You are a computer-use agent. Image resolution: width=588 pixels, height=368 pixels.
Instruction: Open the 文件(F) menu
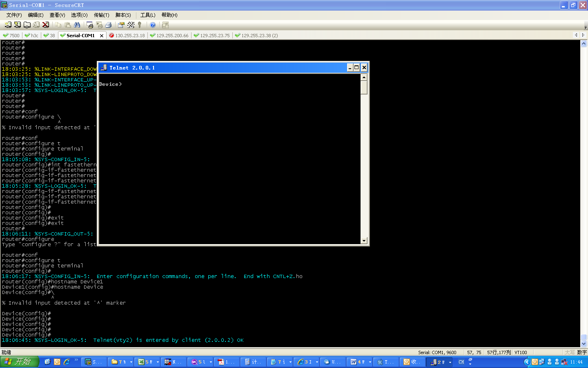[x=14, y=15]
